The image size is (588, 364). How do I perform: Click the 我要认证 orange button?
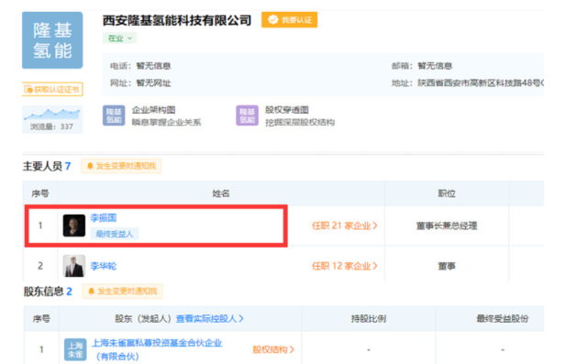point(290,20)
